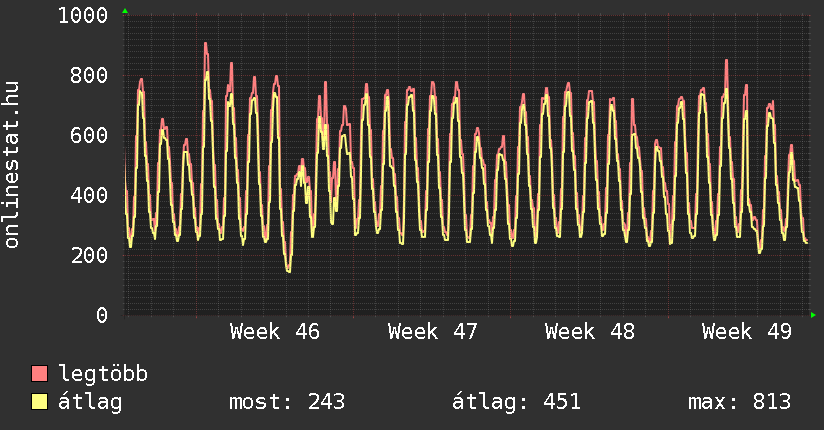Click the Week 47 axis label
This screenshot has height=430, width=824.
[x=433, y=332]
